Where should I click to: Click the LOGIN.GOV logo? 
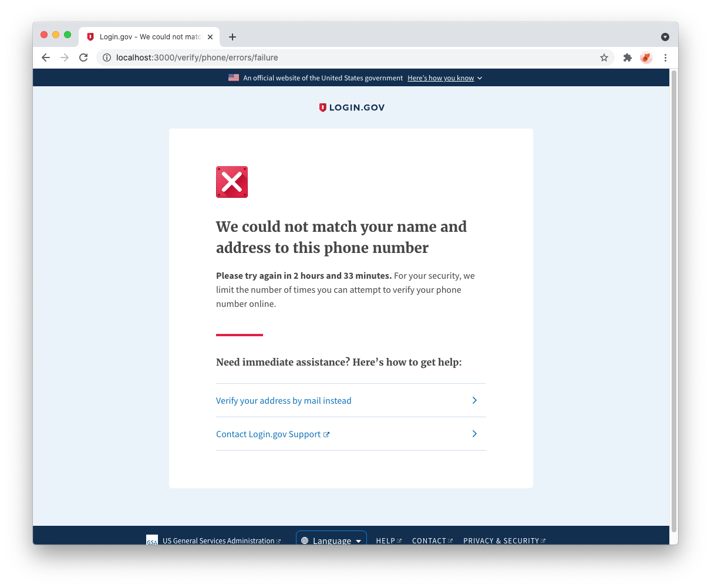point(352,107)
